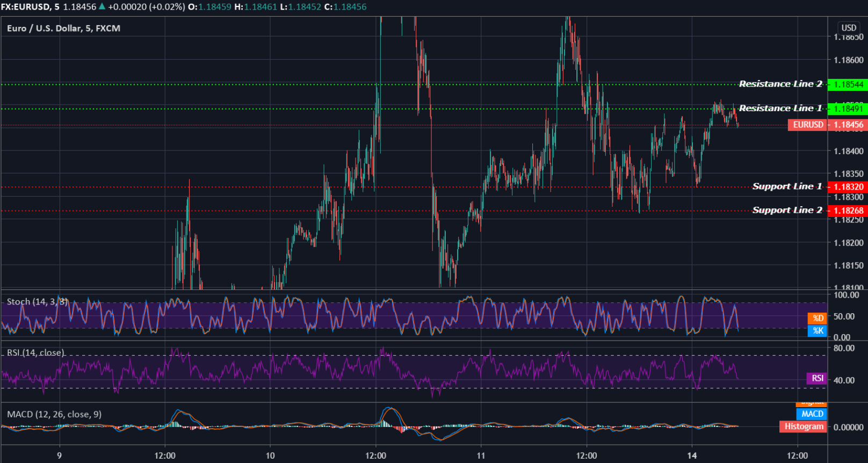Click the 1.18150 price level on axis
The height and width of the screenshot is (463, 868).
coord(849,265)
